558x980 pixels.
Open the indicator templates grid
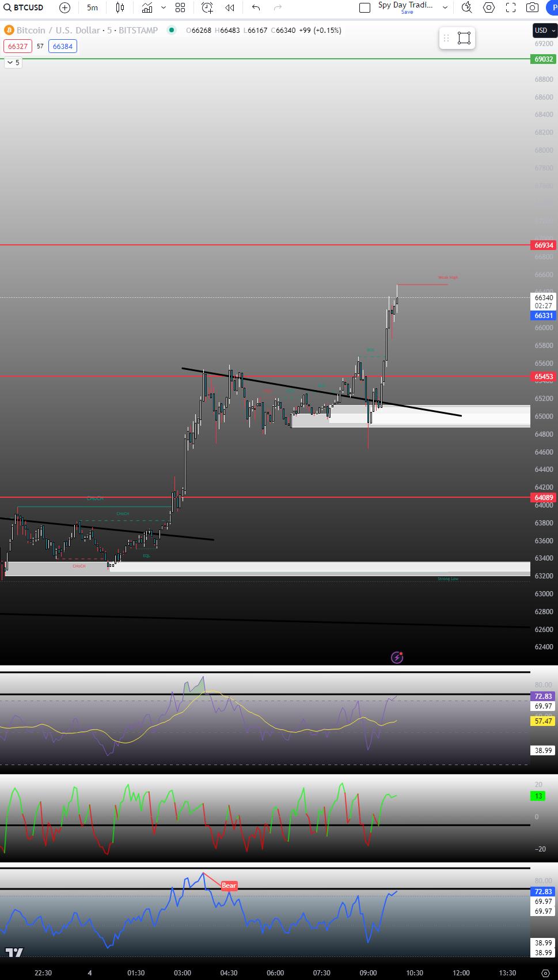pyautogui.click(x=180, y=7)
